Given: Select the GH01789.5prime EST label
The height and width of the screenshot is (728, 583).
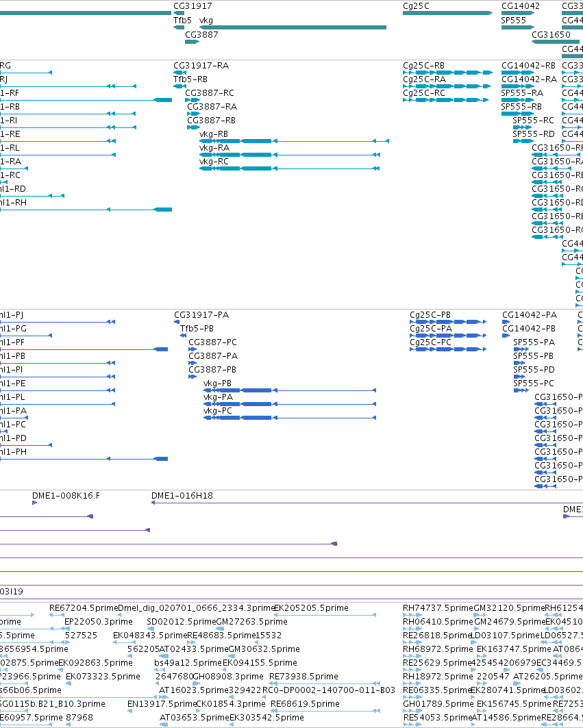Looking at the screenshot, I should click(438, 704).
